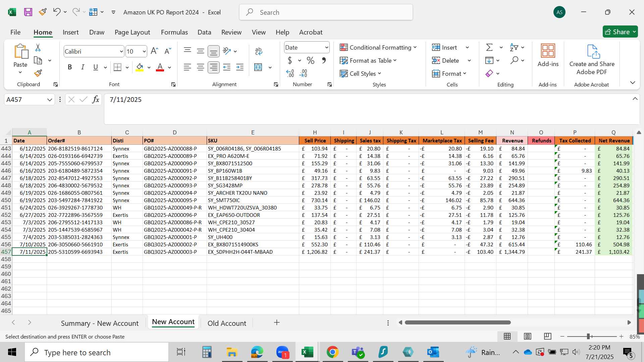The width and height of the screenshot is (644, 362).
Task: Toggle Italic formatting
Action: tap(83, 67)
